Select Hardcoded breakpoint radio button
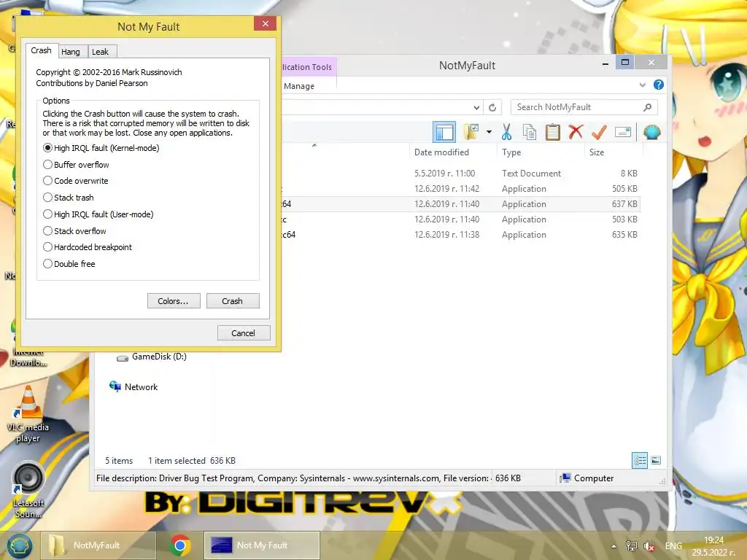This screenshot has width=747, height=560. [x=88, y=247]
